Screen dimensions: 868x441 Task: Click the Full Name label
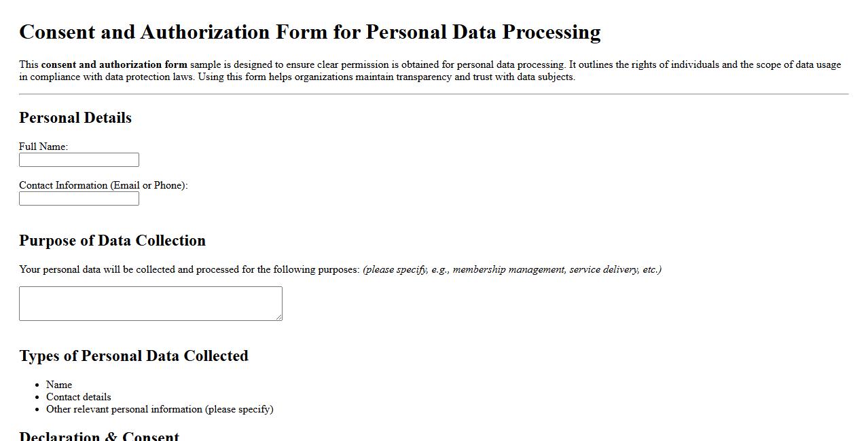point(43,147)
